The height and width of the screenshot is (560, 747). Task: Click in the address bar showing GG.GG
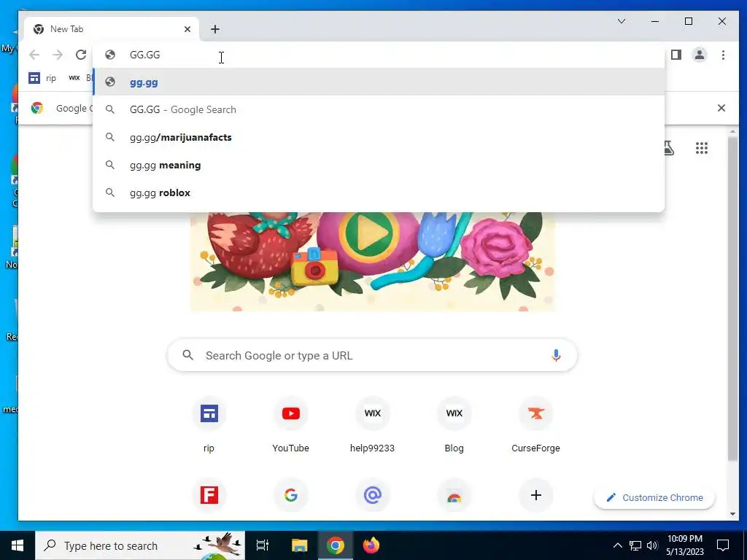(379, 55)
